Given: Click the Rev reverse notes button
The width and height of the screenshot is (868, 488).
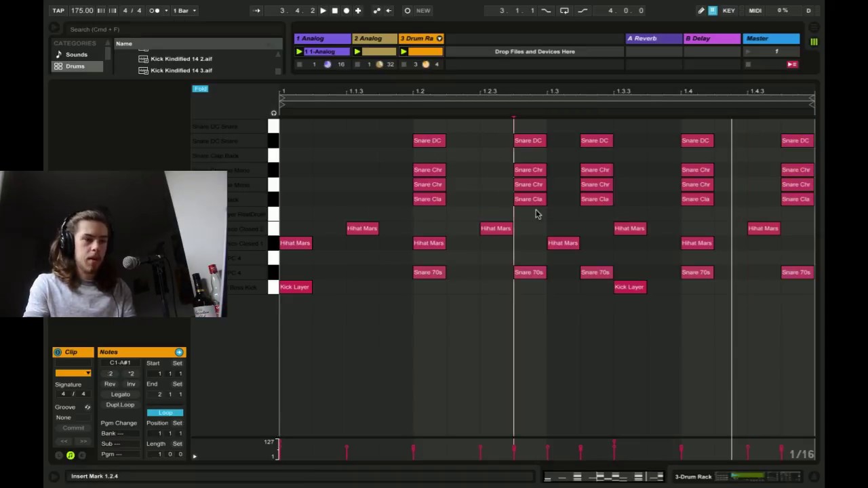Looking at the screenshot, I should click(x=110, y=384).
